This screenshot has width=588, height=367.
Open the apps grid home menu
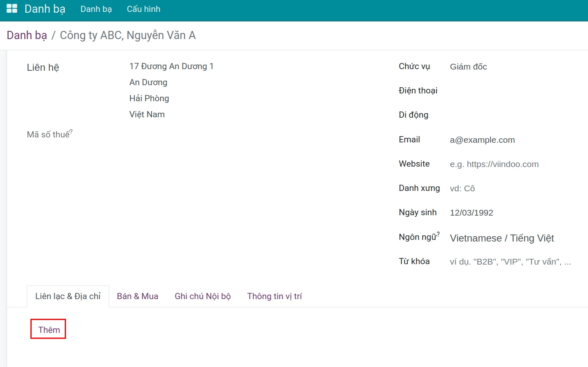click(12, 9)
